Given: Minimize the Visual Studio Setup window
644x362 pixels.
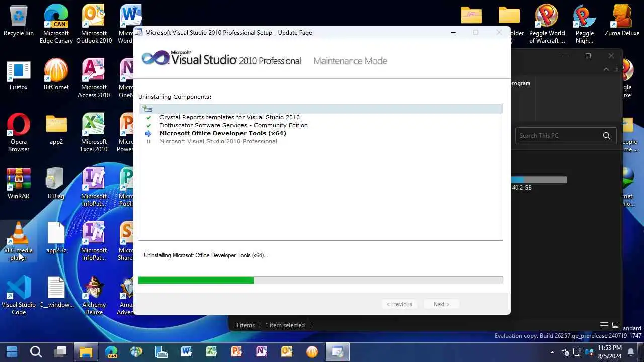Looking at the screenshot, I should [453, 33].
